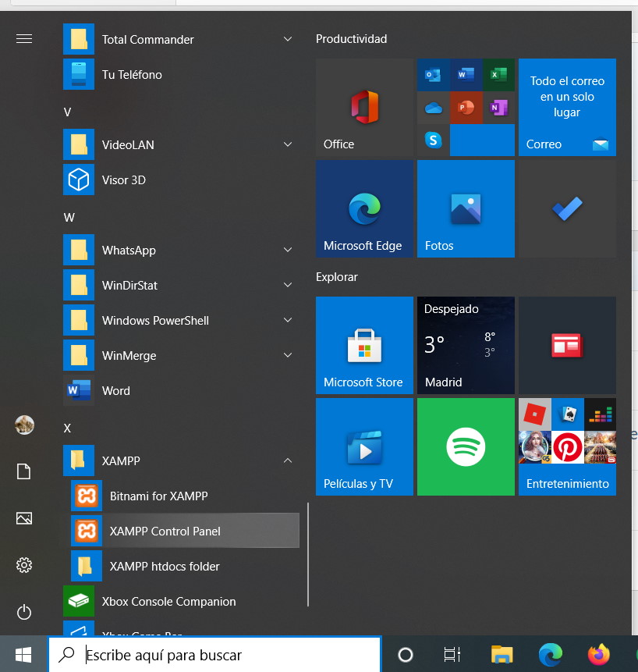Expand the Start menu hamburger navigation
The width and height of the screenshot is (638, 672).
coord(24,39)
